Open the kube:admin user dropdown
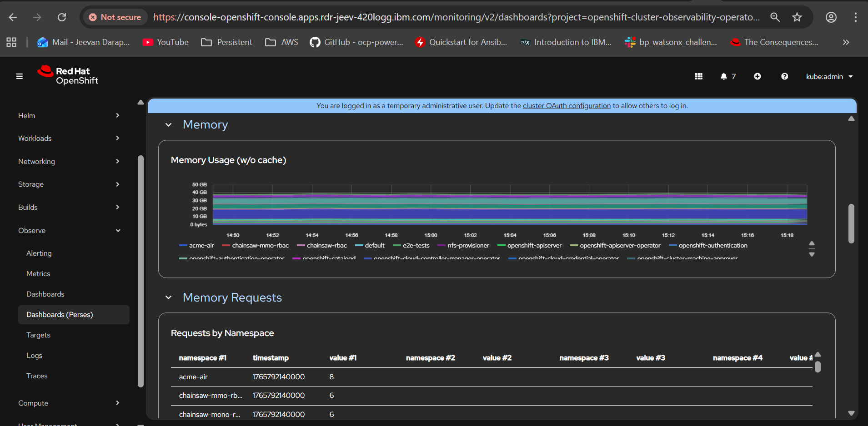 (829, 76)
